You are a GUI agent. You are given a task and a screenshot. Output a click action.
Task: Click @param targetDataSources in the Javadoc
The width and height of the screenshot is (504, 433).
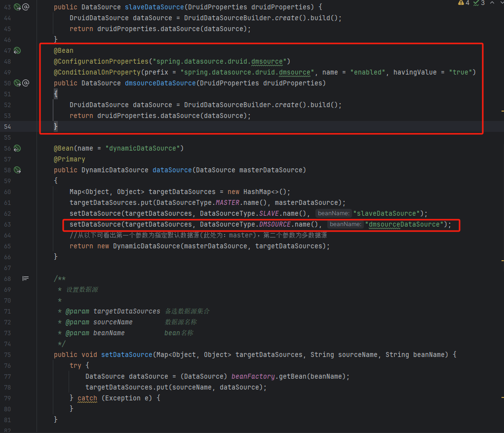pos(113,312)
